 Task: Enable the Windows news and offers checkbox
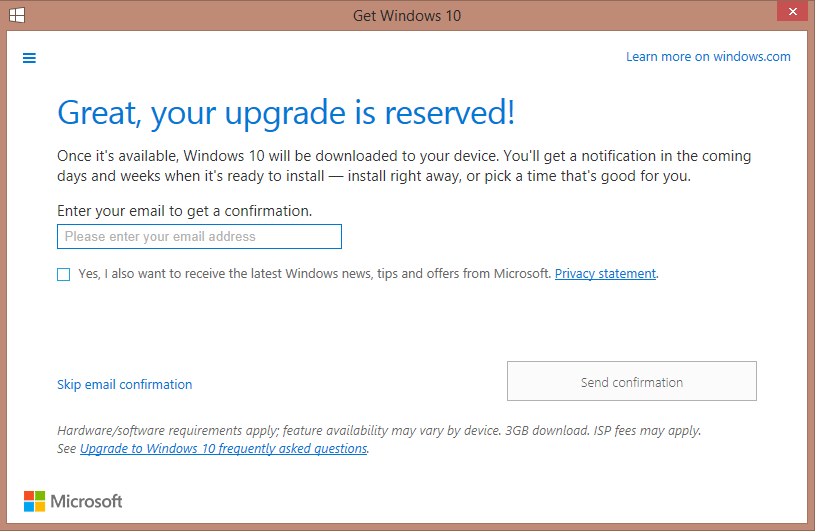[x=63, y=274]
